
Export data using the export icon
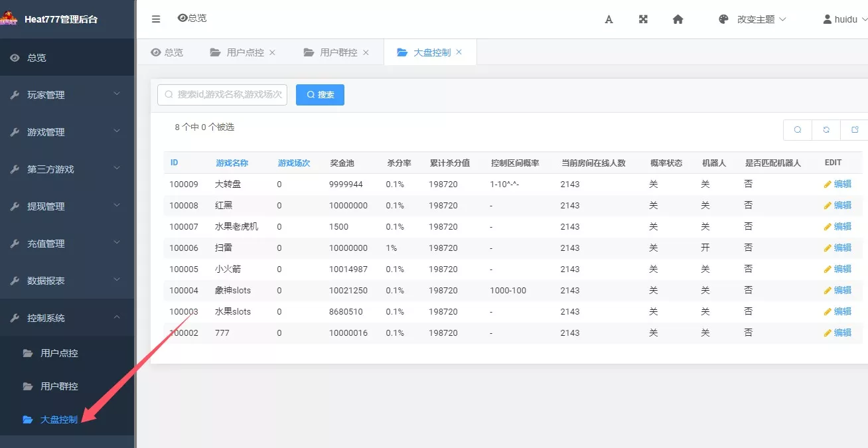(854, 129)
